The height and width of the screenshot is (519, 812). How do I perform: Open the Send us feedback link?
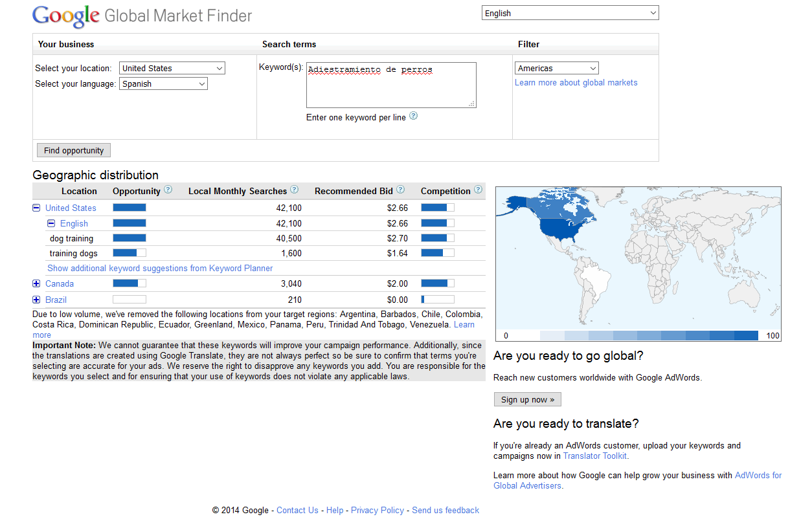(x=445, y=510)
